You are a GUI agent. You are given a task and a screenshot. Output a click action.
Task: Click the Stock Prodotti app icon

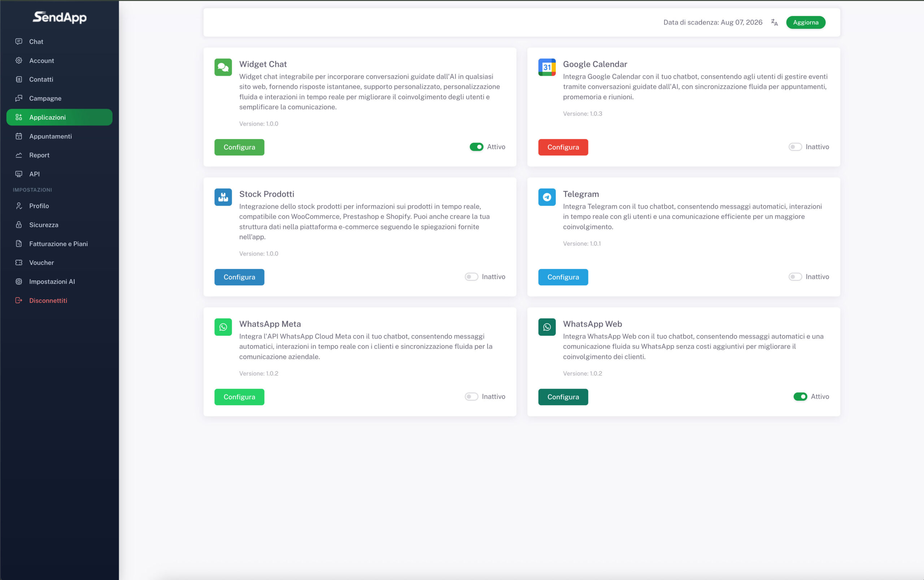click(x=223, y=197)
